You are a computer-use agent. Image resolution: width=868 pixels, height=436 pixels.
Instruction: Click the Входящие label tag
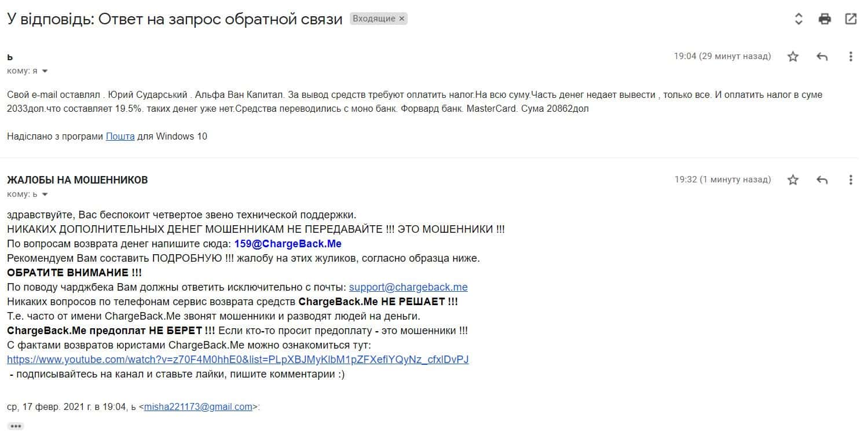coord(374,19)
